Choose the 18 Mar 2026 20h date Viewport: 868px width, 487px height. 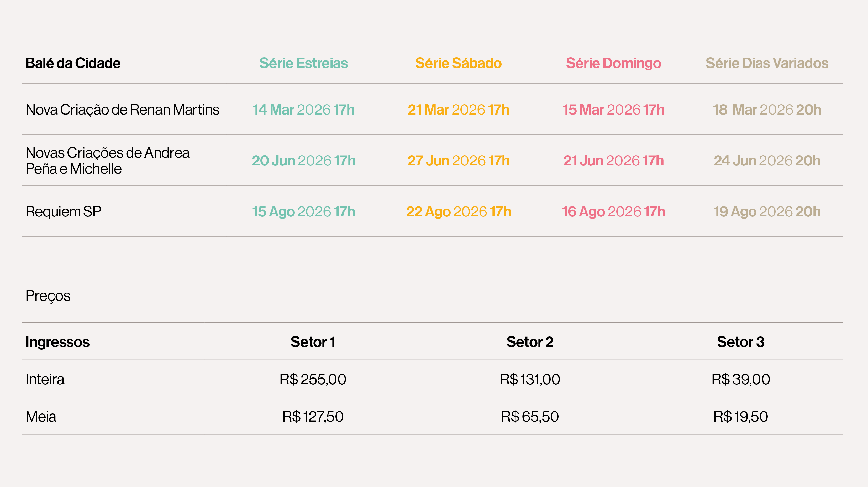click(x=767, y=110)
